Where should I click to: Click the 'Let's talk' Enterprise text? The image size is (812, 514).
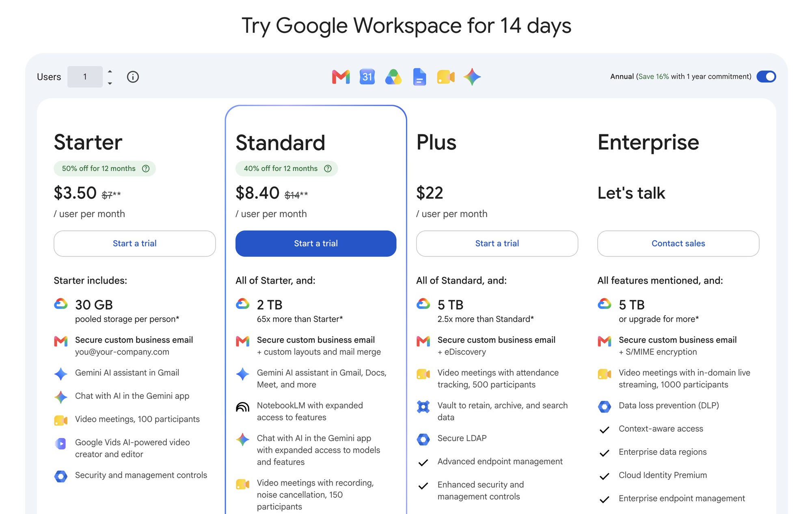click(631, 193)
